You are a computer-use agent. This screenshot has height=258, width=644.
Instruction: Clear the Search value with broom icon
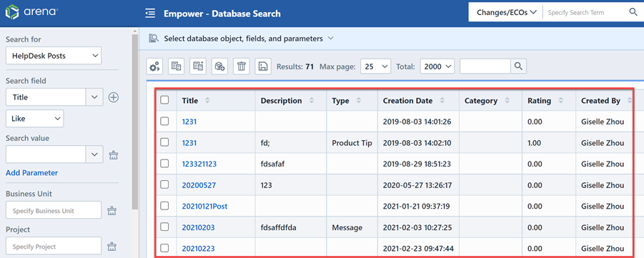[x=114, y=155]
